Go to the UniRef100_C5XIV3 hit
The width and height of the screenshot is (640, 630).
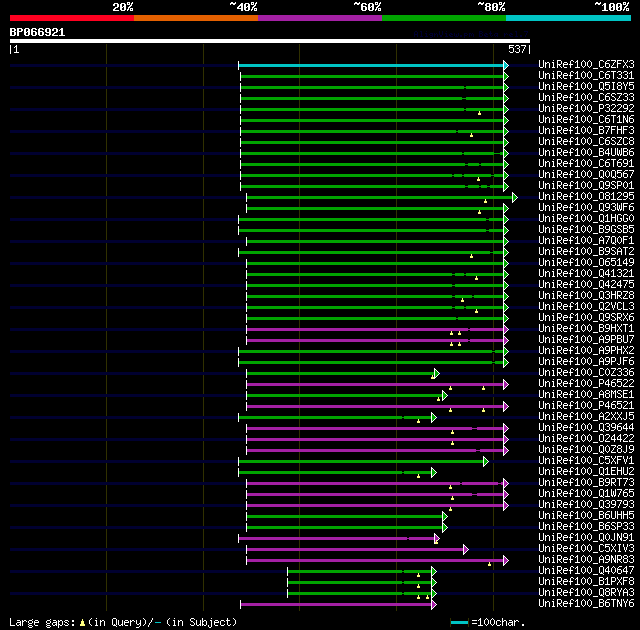click(x=586, y=549)
